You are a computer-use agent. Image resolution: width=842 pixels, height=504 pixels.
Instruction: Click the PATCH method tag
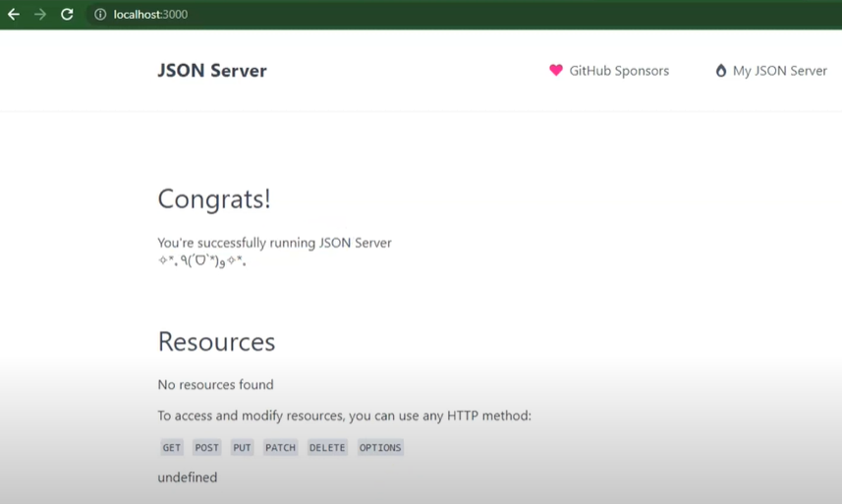pyautogui.click(x=280, y=448)
